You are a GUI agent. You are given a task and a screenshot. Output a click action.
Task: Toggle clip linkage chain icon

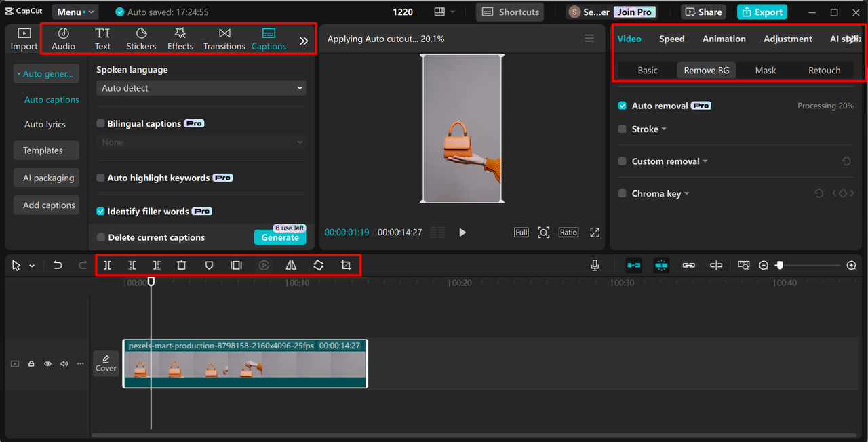[x=688, y=266]
